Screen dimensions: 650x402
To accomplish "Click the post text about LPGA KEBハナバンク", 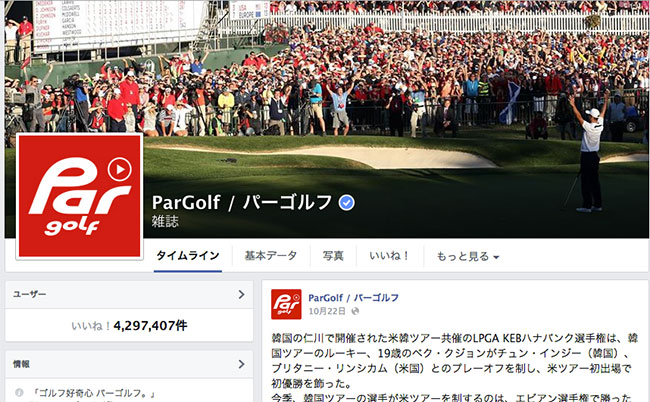I will coord(455,361).
